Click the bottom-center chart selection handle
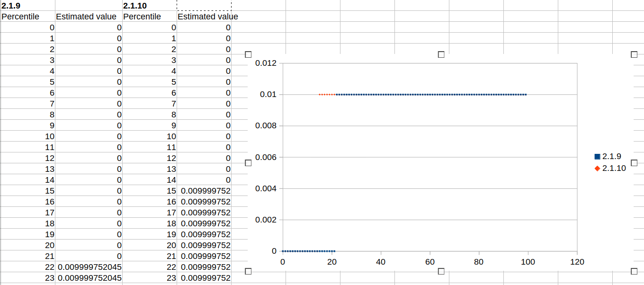644x285 pixels. [x=441, y=271]
